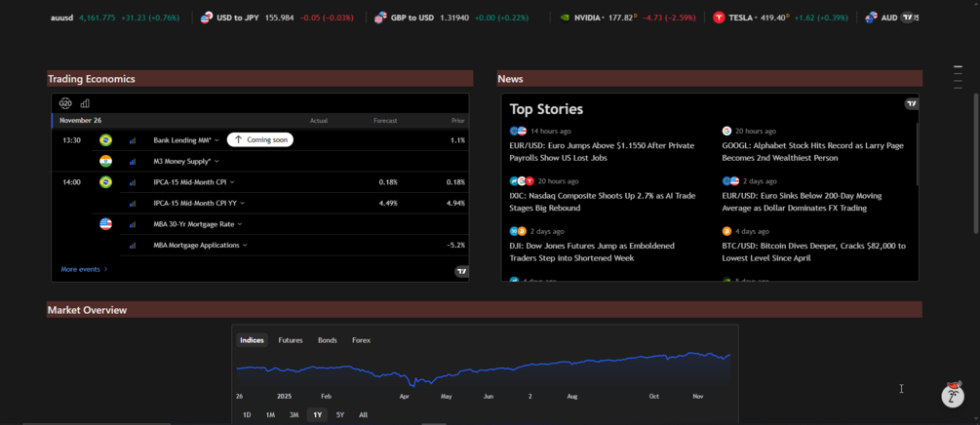This screenshot has height=425, width=980.
Task: Click the November 26 date header
Action: pyautogui.click(x=81, y=121)
